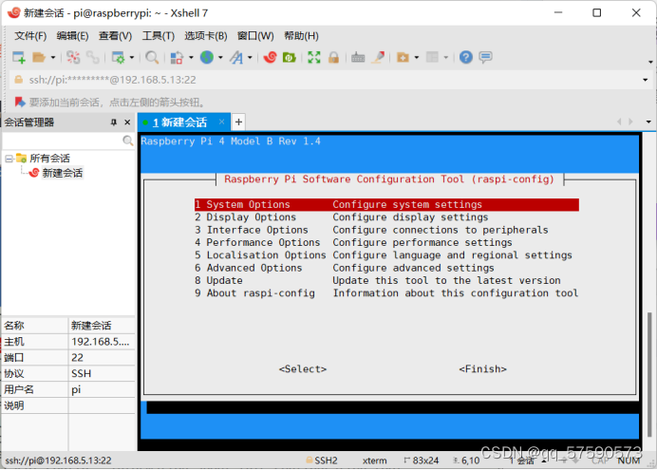Click the font letter A icon
Image resolution: width=657 pixels, height=470 pixels.
(236, 57)
